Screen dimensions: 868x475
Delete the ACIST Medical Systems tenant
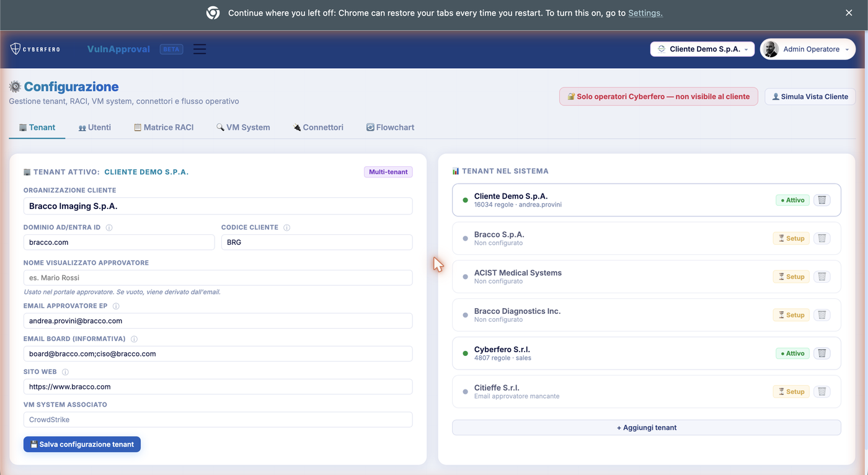[821, 277]
